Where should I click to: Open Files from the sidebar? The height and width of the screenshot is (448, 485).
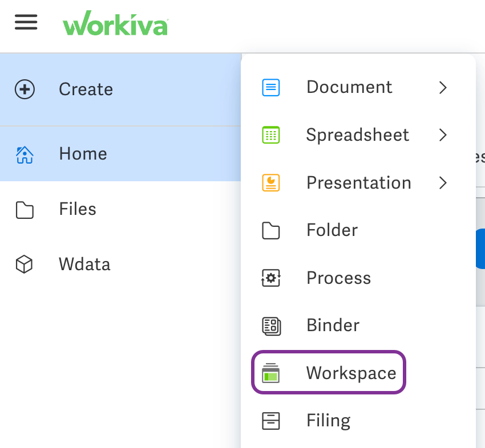pyautogui.click(x=78, y=210)
